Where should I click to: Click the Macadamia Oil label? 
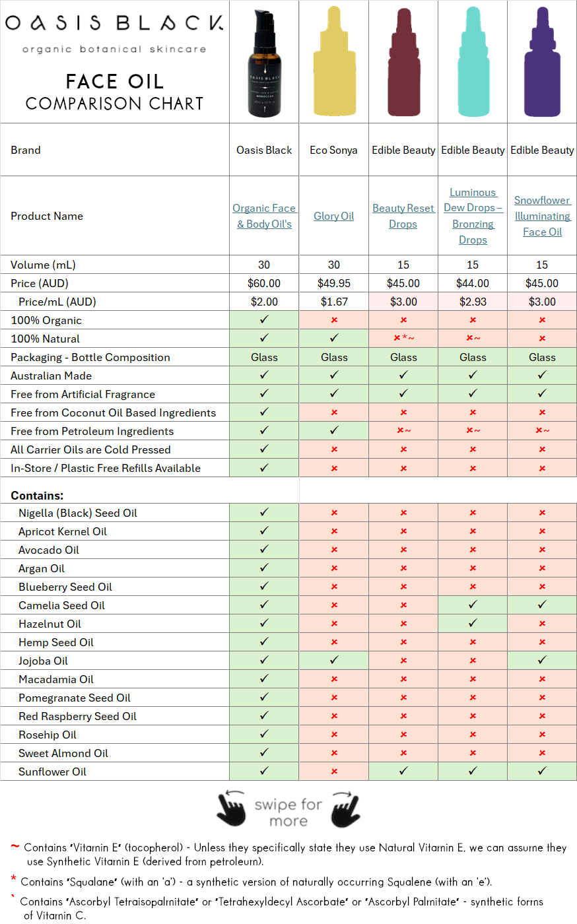coord(56,679)
